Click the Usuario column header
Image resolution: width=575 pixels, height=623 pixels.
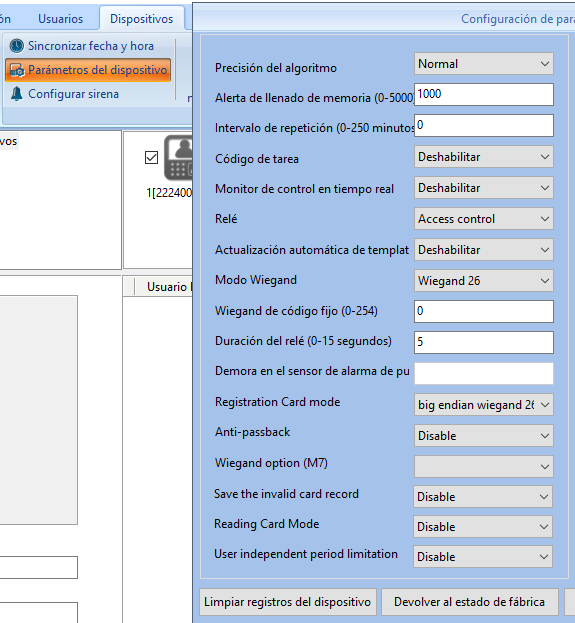(164, 286)
